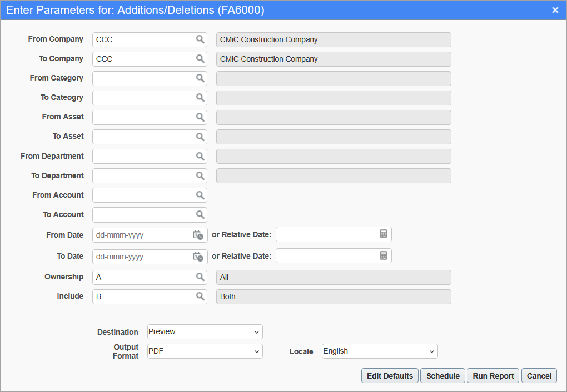Open the Locale language dropdown
The width and height of the screenshot is (567, 392).
(380, 351)
